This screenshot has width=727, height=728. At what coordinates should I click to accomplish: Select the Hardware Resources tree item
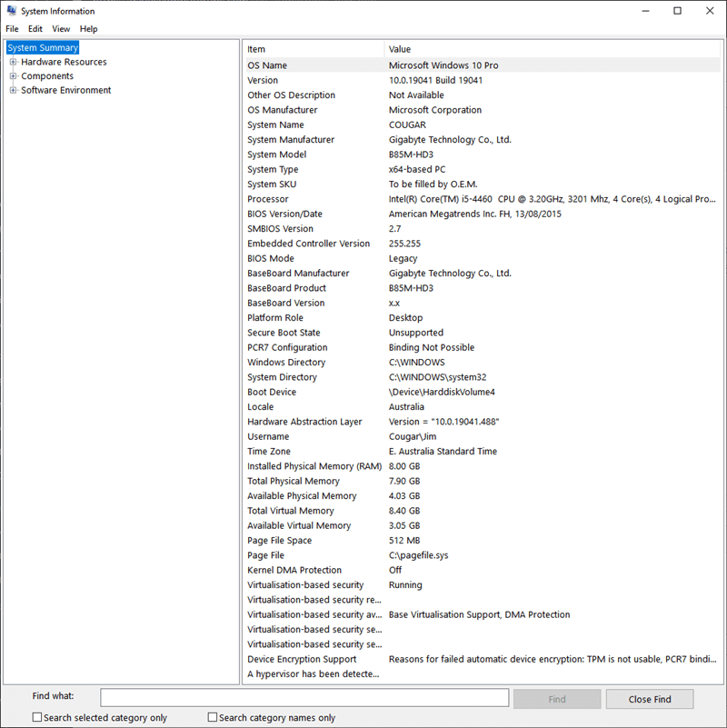(x=64, y=62)
